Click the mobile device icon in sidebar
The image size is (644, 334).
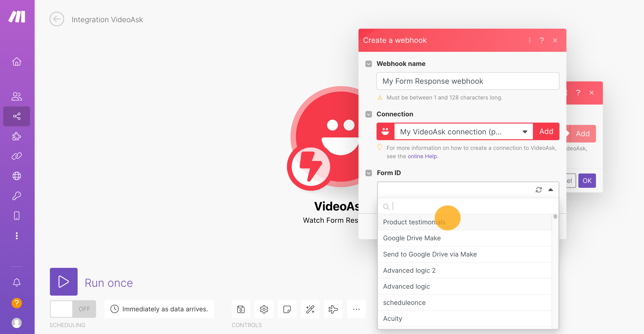click(17, 216)
